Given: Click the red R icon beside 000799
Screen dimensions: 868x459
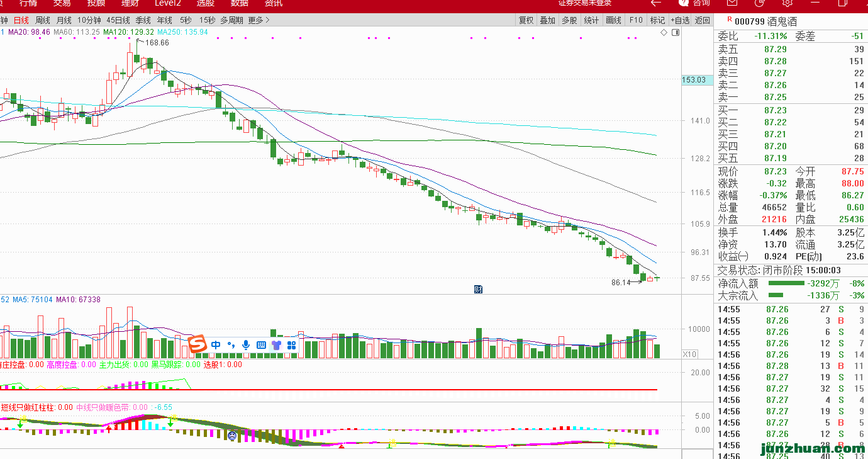Looking at the screenshot, I should click(730, 20).
